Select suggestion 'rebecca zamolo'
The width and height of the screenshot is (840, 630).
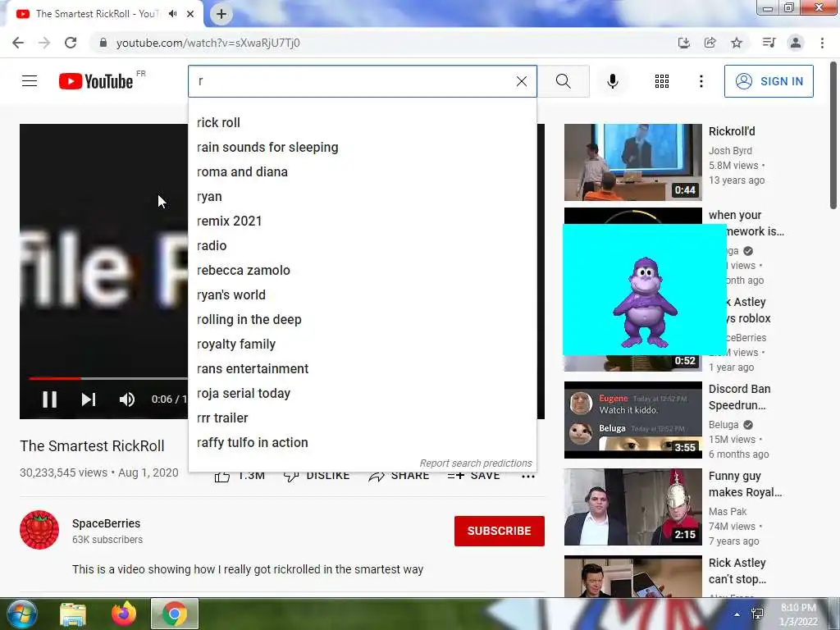tap(362, 271)
